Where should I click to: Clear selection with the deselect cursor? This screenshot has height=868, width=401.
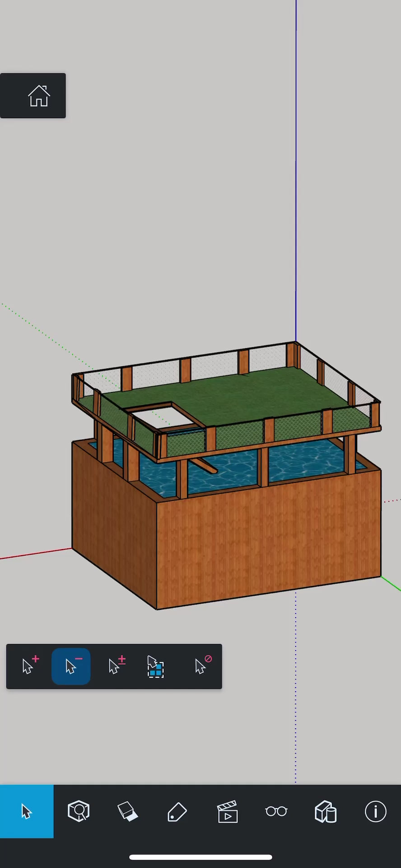coord(202,666)
